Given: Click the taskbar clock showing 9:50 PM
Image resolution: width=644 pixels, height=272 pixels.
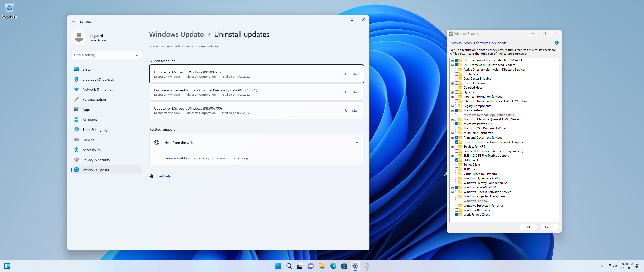Looking at the screenshot, I should click(627, 266).
